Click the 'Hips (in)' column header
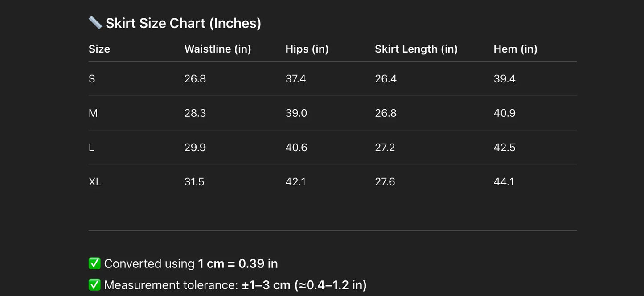Screen dimensions: 644x296 tap(307, 49)
